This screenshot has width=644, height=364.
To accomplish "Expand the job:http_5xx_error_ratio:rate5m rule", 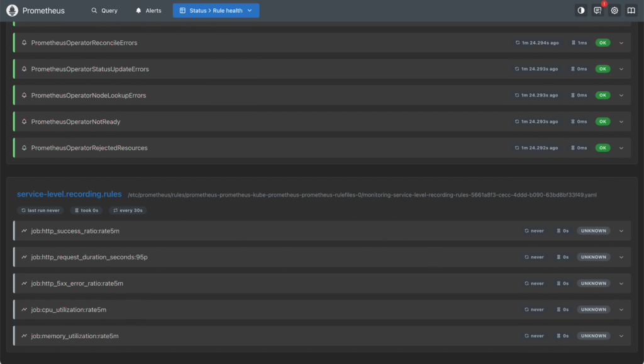I will (x=621, y=283).
